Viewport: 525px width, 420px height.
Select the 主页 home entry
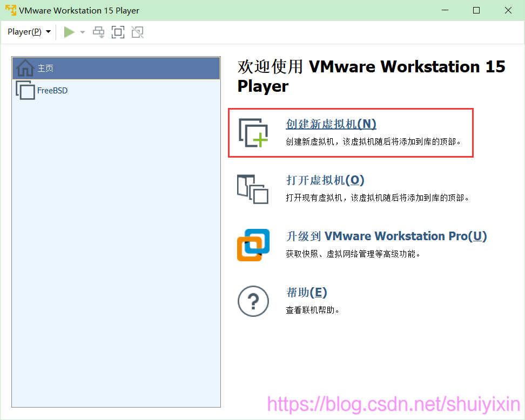116,68
